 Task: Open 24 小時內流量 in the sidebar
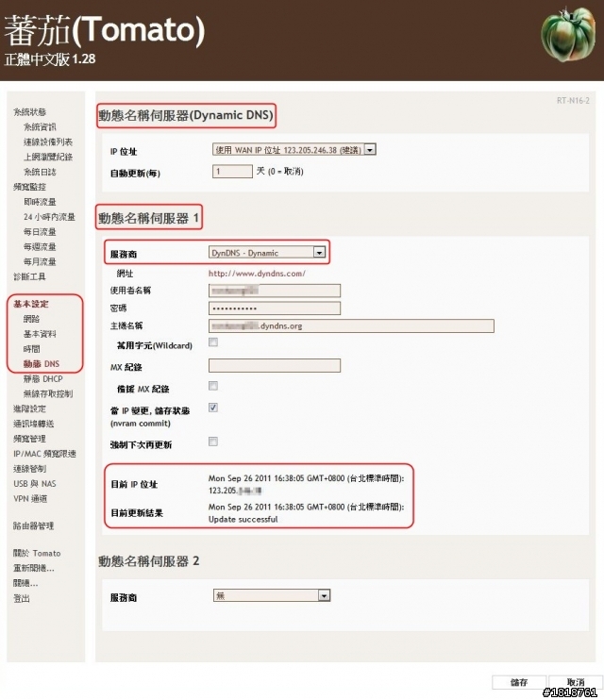click(x=49, y=217)
